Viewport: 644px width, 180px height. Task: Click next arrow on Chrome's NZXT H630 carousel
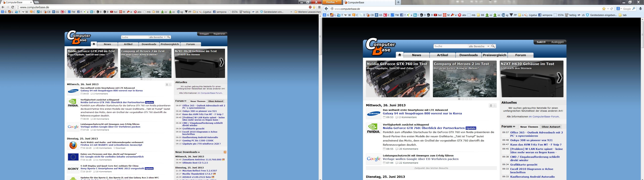(222, 62)
